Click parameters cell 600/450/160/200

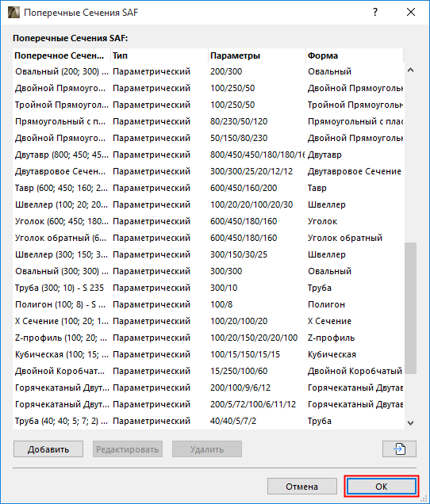tap(244, 188)
